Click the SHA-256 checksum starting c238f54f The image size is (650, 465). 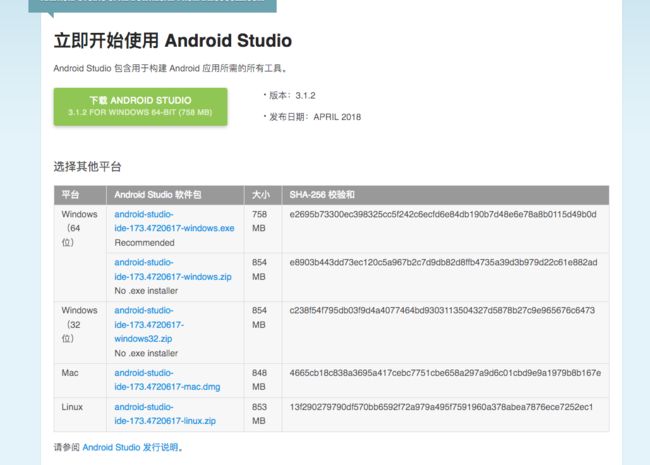442,310
